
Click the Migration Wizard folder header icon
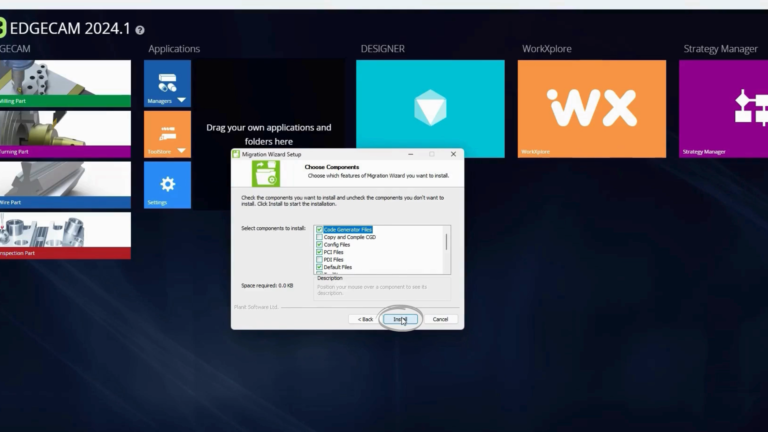point(266,173)
